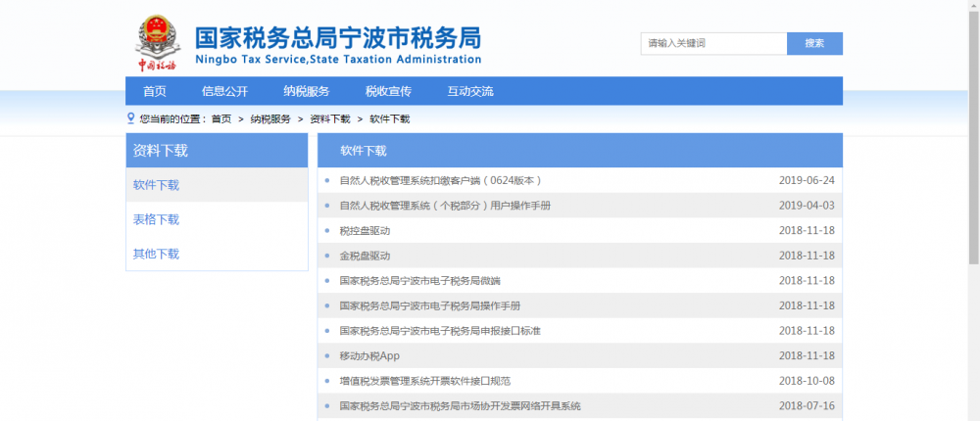Viewport: 980px width, 421px height.
Task: Select 表格下载 in the left sidebar
Action: (x=157, y=219)
